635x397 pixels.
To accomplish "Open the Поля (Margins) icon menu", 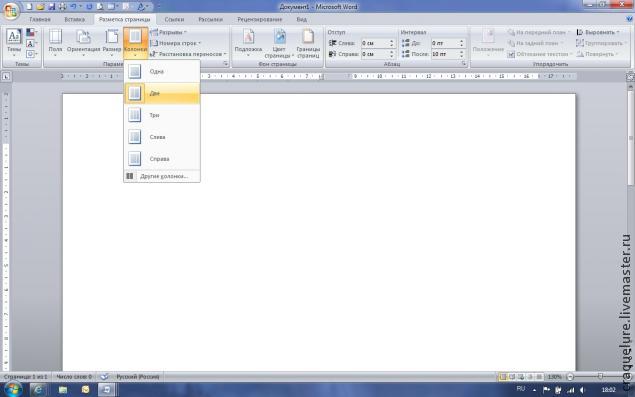I will point(55,41).
